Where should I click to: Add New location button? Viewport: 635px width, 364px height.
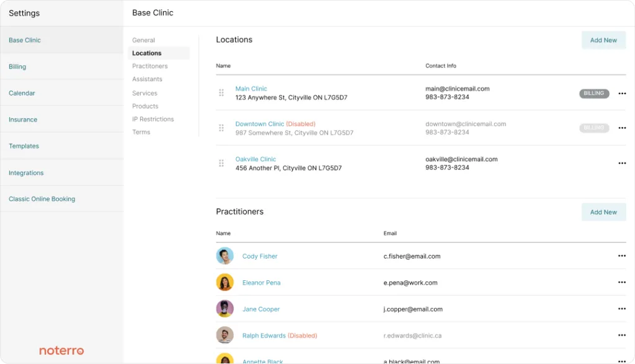click(603, 40)
